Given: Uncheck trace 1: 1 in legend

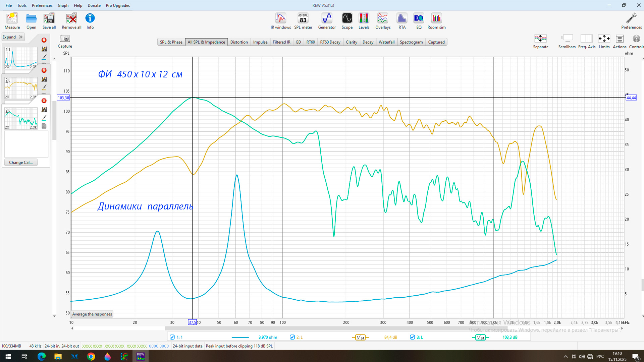Looking at the screenshot, I should click(172, 337).
